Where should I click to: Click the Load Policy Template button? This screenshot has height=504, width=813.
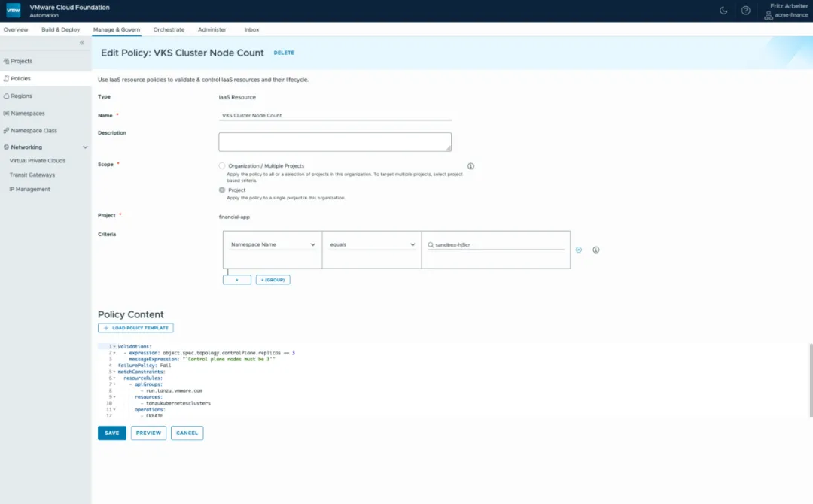[135, 328]
